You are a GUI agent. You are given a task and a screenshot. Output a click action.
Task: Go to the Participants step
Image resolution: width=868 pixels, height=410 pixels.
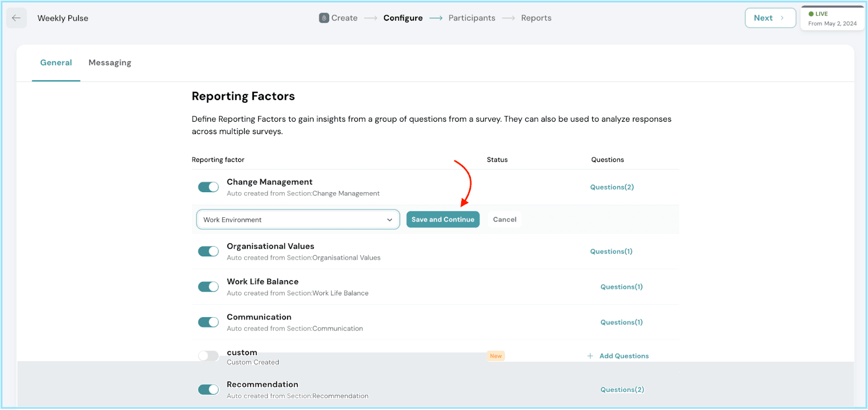click(x=471, y=18)
